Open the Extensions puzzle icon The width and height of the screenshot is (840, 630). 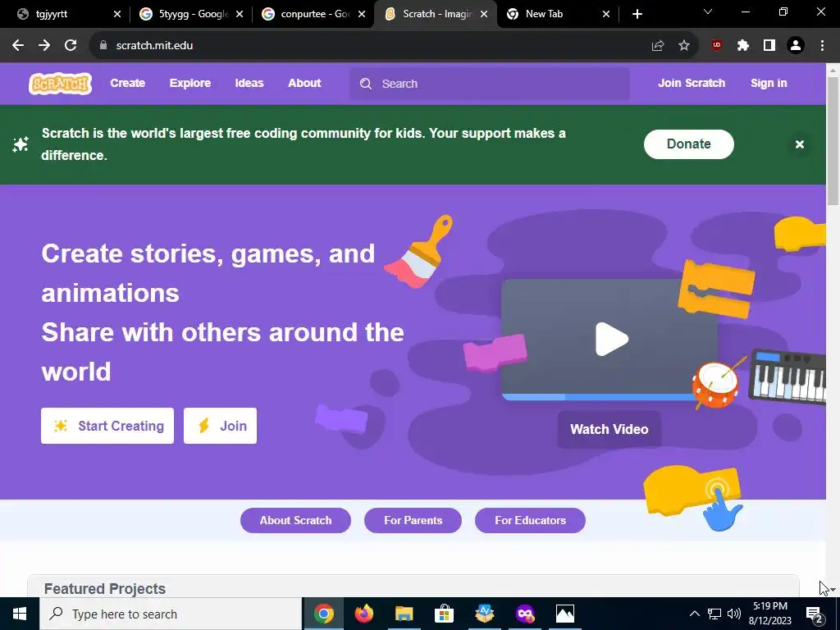point(743,46)
